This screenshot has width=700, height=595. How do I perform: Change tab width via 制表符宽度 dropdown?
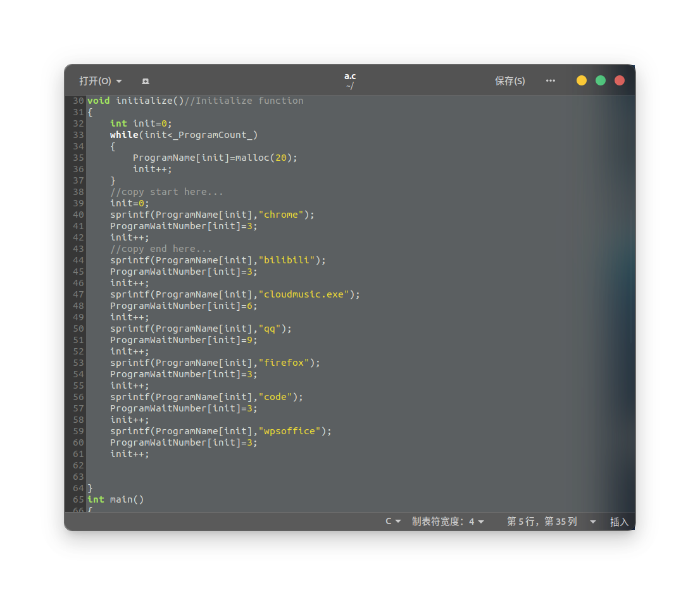point(448,521)
